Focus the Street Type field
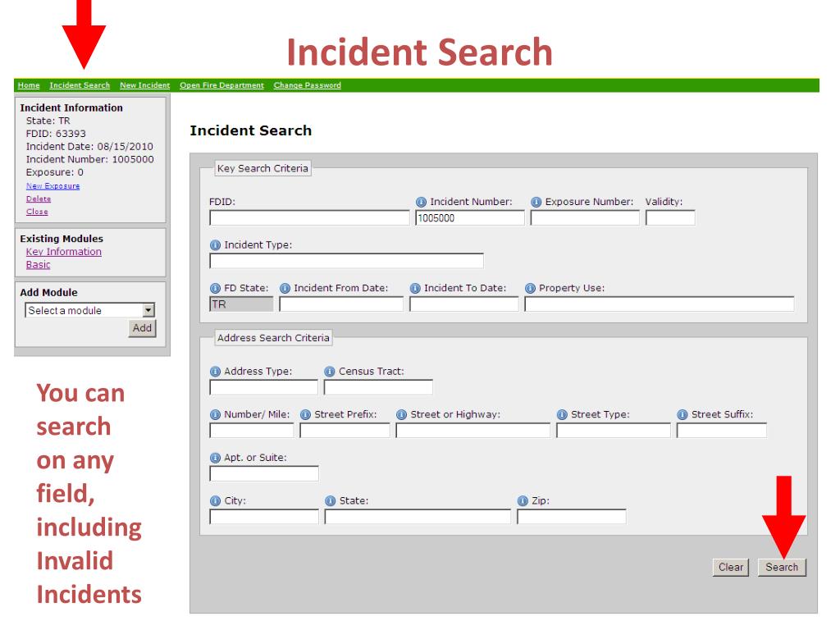This screenshot has height=630, width=840. point(614,431)
